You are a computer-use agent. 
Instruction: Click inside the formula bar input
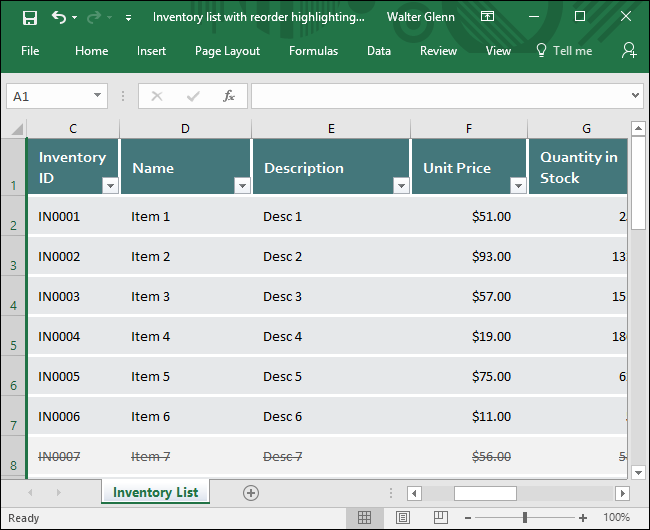point(440,96)
